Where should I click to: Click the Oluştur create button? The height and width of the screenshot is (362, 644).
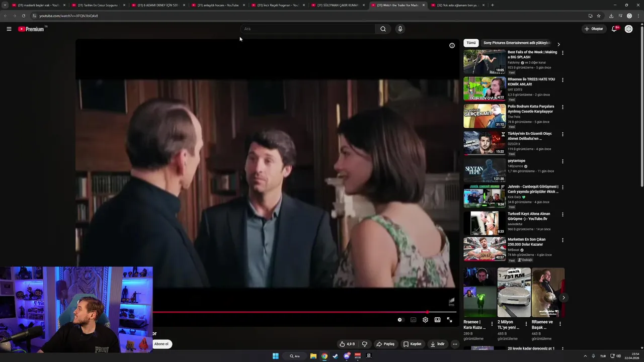[x=594, y=29]
